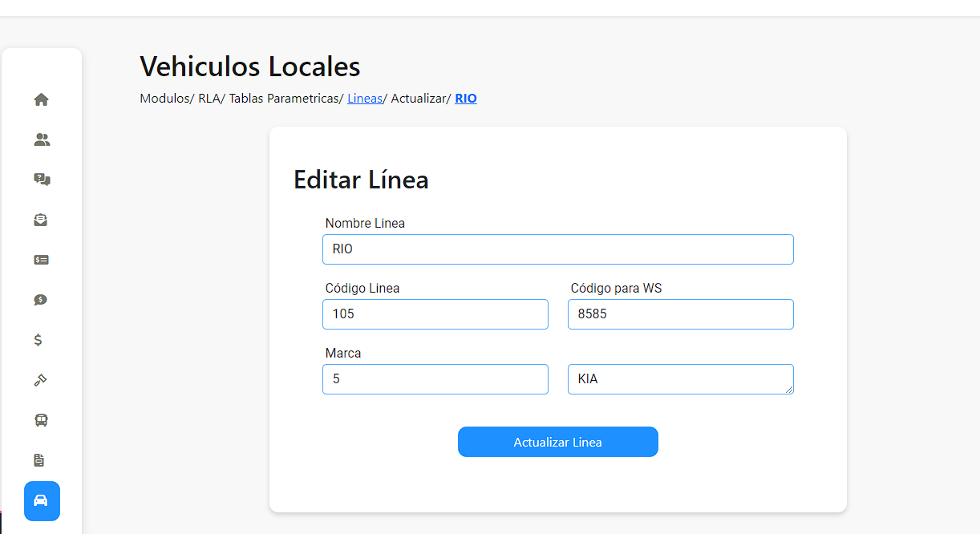
Task: Click the Actualizar Linea button
Action: [x=558, y=442]
